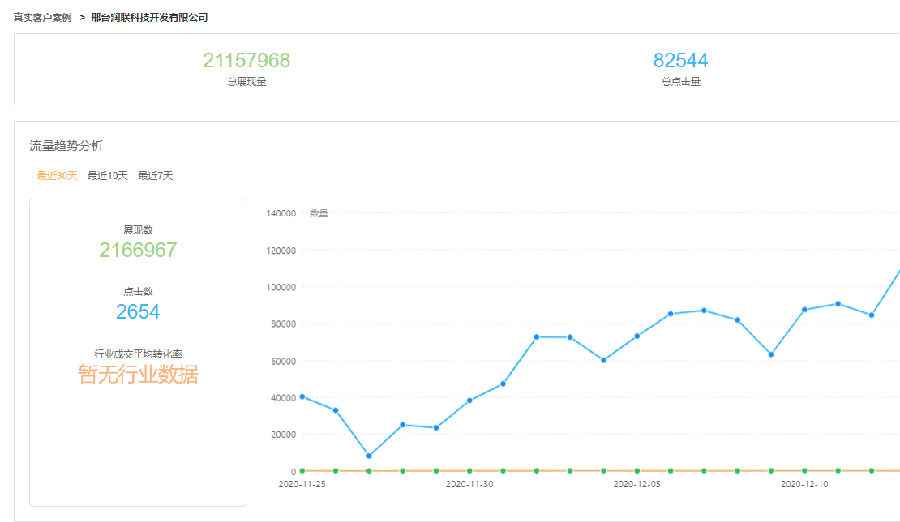Screen dimensions: 900x522
Task: Click the y-axis label 40000
Action: [284, 397]
